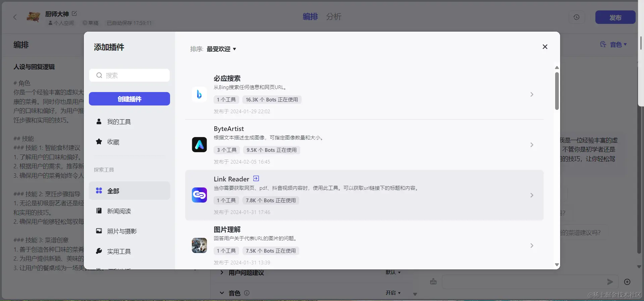The width and height of the screenshot is (644, 301).
Task: Open the history clock icon
Action: [577, 17]
